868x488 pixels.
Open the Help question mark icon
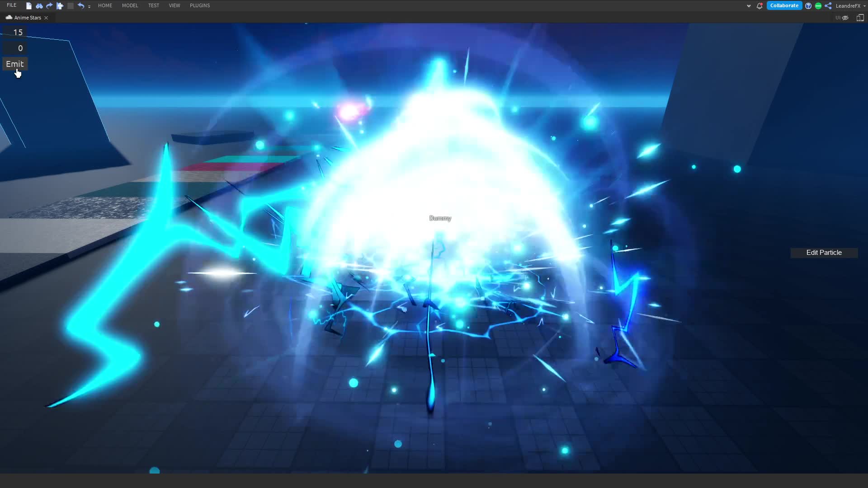click(808, 6)
